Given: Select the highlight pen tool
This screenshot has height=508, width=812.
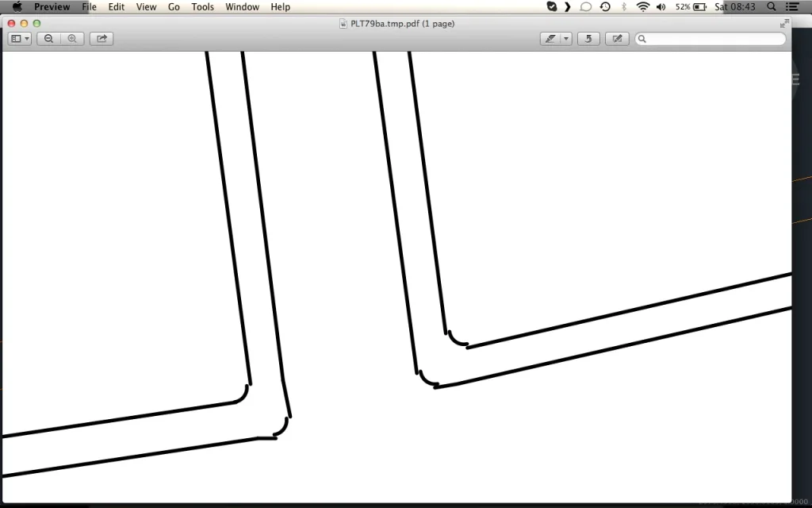Looking at the screenshot, I should click(550, 38).
